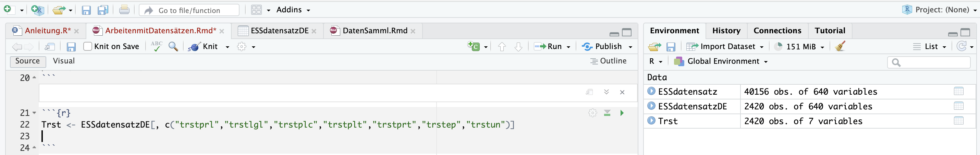
Task: Save the current document from main toolbar
Action: (x=86, y=10)
